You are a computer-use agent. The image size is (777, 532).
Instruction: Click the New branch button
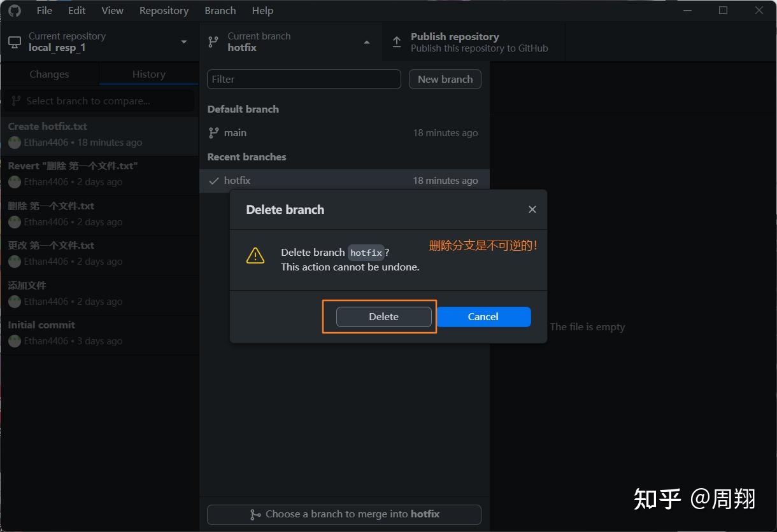click(445, 79)
